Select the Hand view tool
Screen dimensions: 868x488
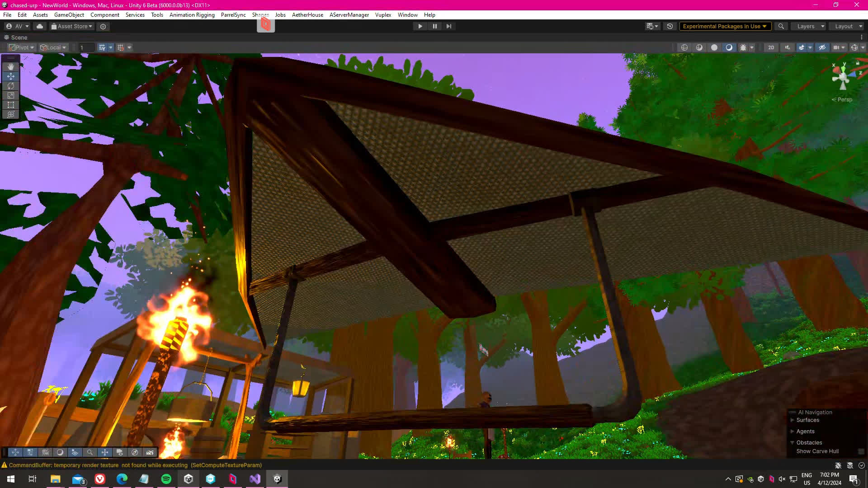tap(11, 66)
